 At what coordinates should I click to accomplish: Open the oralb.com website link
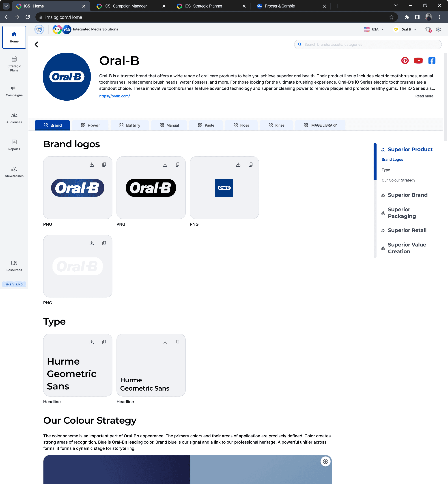pyautogui.click(x=114, y=96)
